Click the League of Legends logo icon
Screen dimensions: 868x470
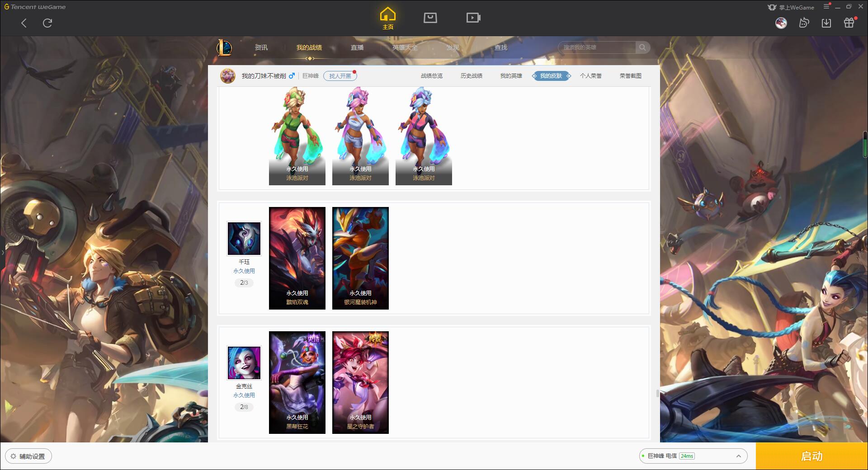tap(225, 47)
